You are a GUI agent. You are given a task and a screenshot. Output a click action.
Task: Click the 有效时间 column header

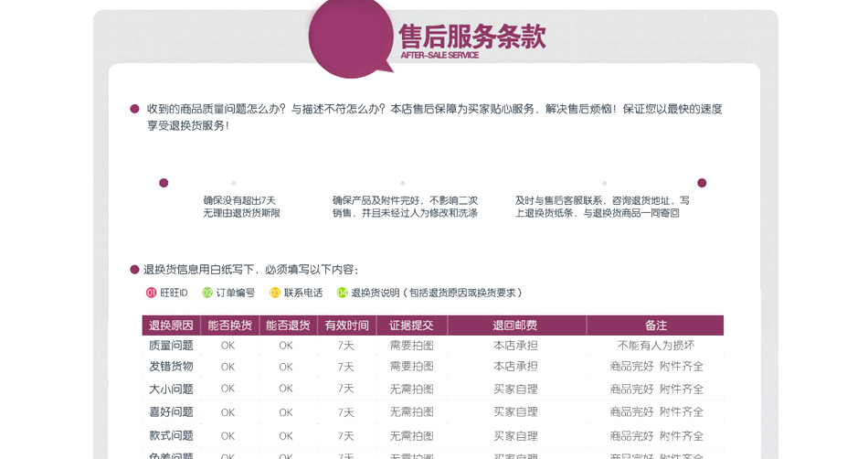(x=346, y=326)
